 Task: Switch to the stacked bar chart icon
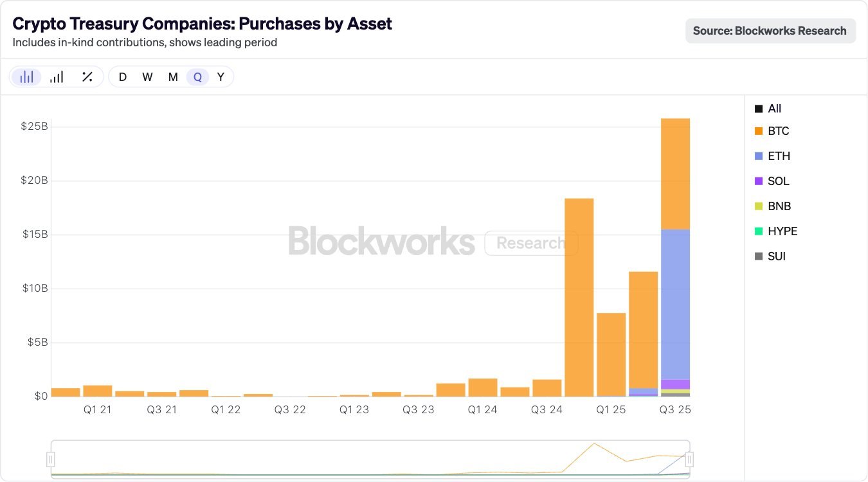56,76
